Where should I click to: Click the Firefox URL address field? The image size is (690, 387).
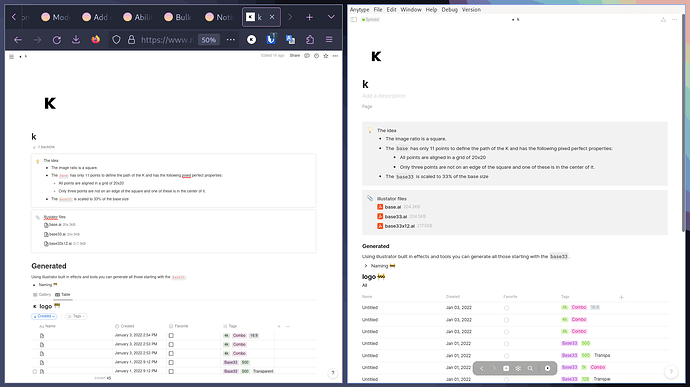point(167,40)
